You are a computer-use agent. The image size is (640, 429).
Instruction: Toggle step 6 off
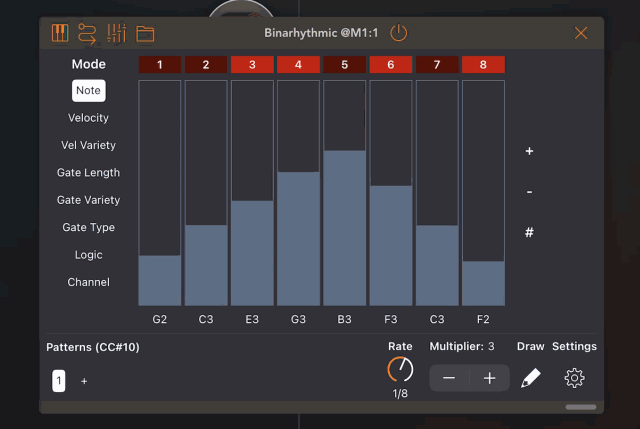click(x=391, y=64)
